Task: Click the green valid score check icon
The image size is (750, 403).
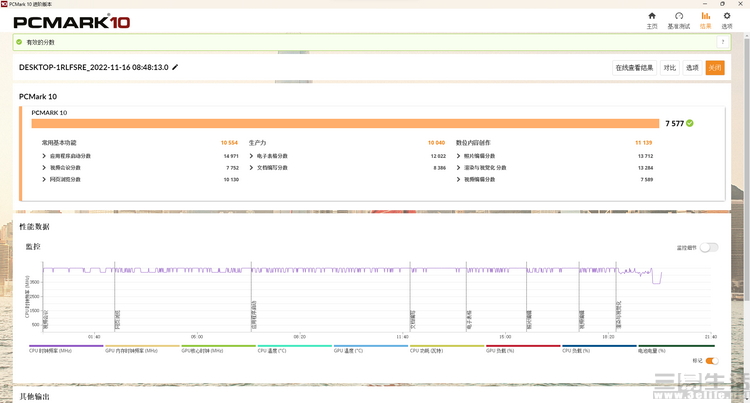Action: 19,42
